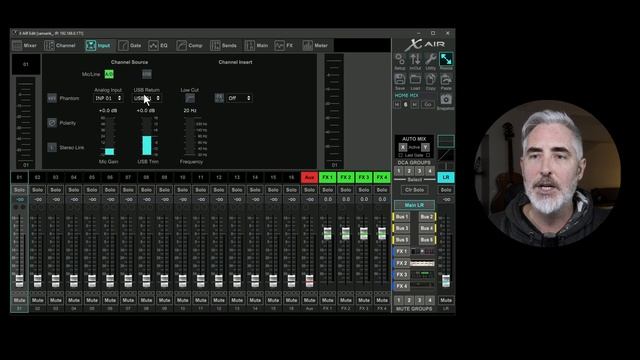Mute the LR main channel
This screenshot has width=640, height=360.
(446, 300)
